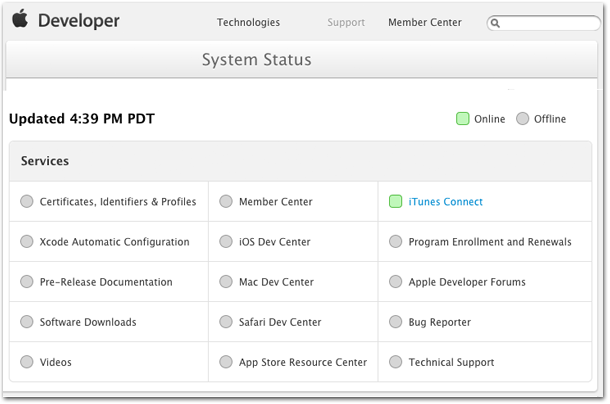
Task: Select the System Status heading
Action: pyautogui.click(x=256, y=60)
